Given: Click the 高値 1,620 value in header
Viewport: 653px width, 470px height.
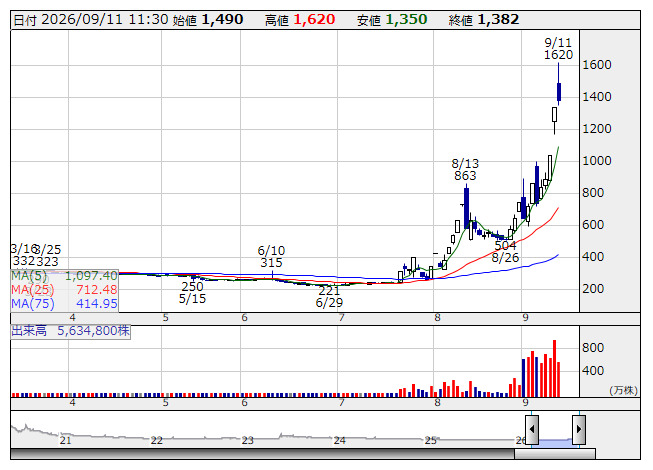Looking at the screenshot, I should pyautogui.click(x=300, y=20).
